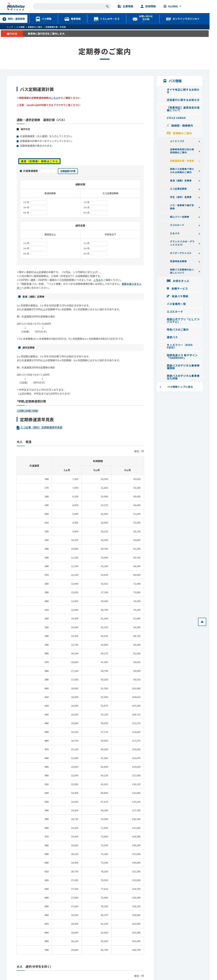This screenshot has width=217, height=980.
Task: Open バス営業所一覧 in the sidebar
Action: [x=176, y=304]
